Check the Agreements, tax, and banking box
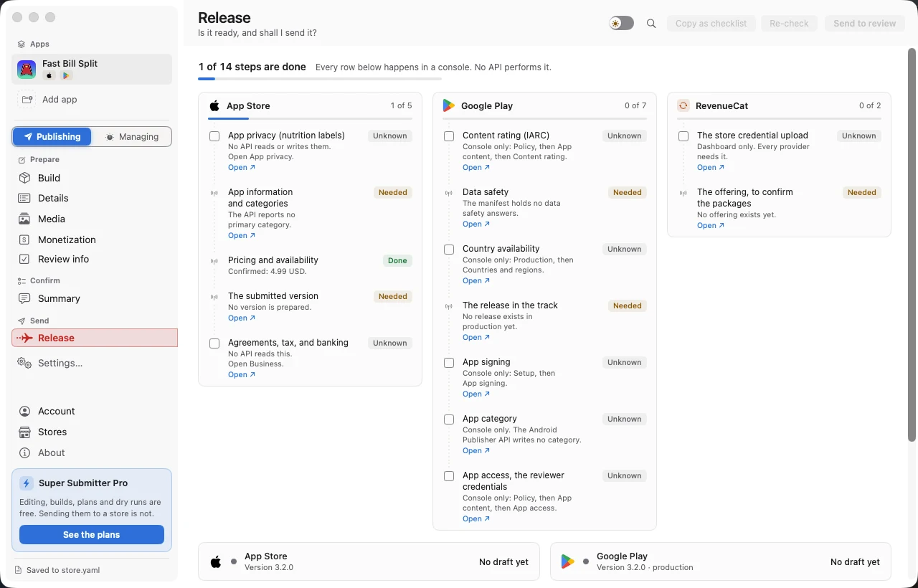 point(214,343)
